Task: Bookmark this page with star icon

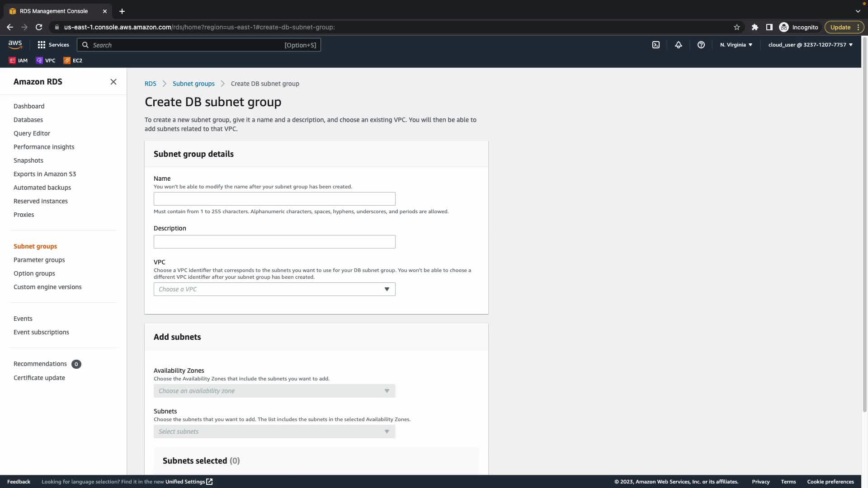Action: (x=737, y=27)
